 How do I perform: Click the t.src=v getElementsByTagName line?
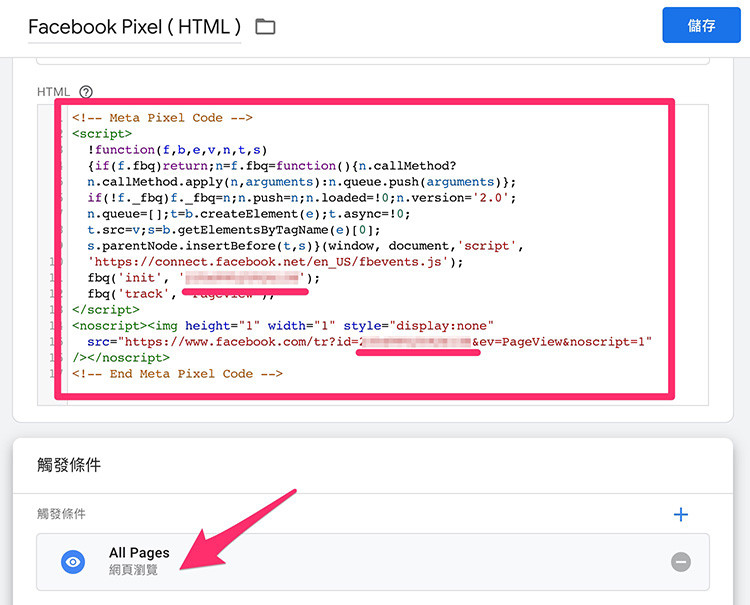pos(233,230)
